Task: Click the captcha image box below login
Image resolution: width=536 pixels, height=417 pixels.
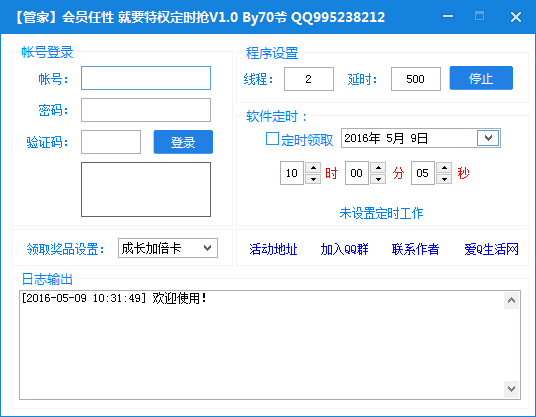Action: [146, 189]
